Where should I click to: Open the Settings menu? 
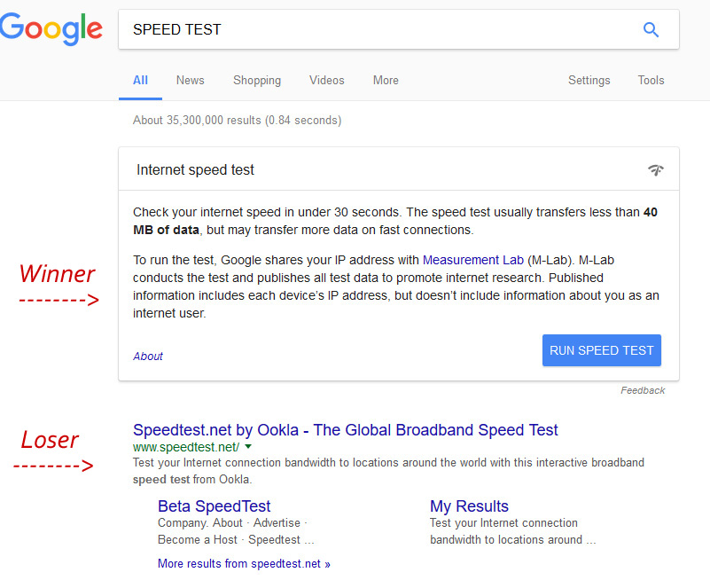[x=589, y=80]
